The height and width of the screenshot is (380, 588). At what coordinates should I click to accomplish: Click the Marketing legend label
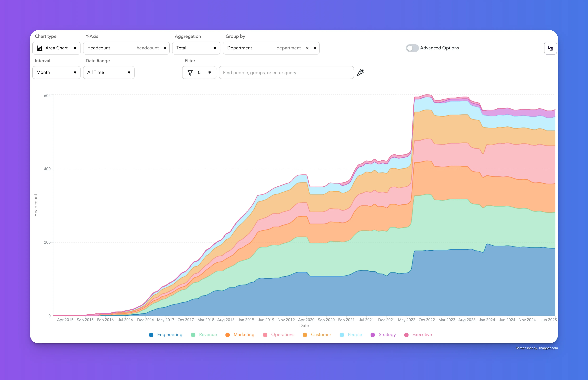click(244, 335)
